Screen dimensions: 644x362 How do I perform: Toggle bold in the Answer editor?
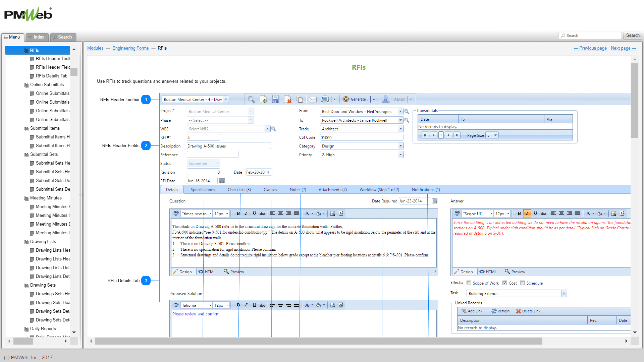pyautogui.click(x=519, y=214)
